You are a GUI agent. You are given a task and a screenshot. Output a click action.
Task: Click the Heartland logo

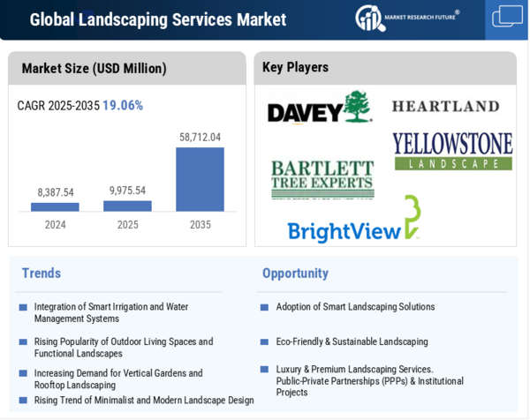[445, 106]
